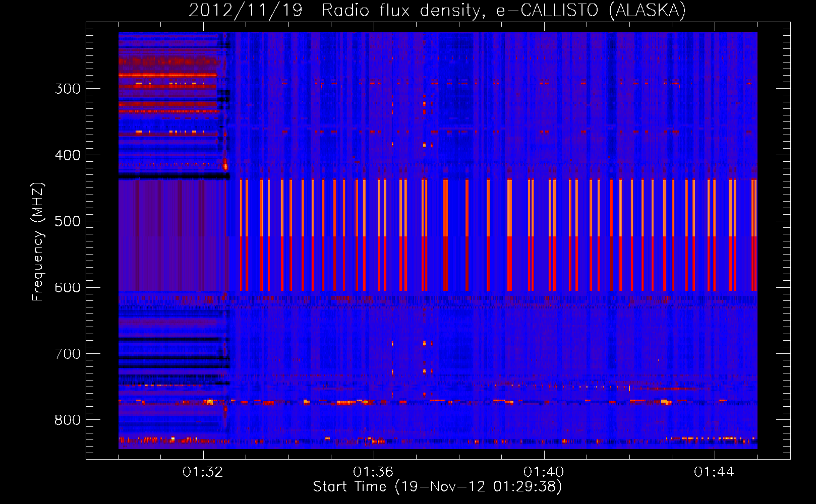Click the 'Start Time (19-Nov-12 01:29:38)' x-axis label
Viewport: 816px width, 504px height.
pos(437,487)
